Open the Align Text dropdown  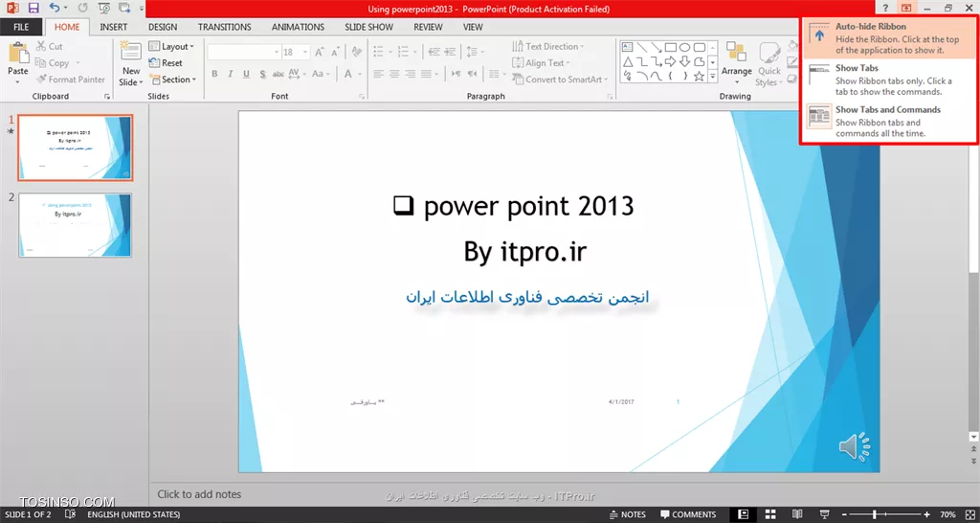pos(542,63)
